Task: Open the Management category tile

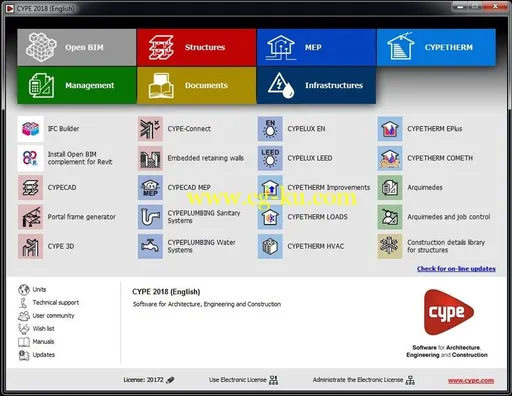Action: tap(77, 85)
